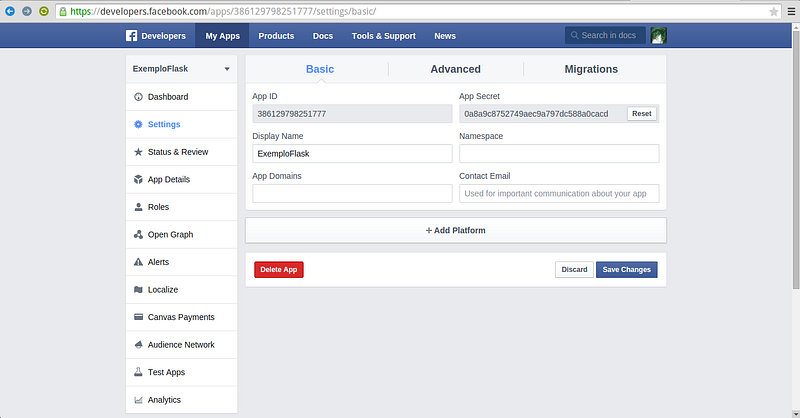Click the App ID field
800x418 pixels.
(x=352, y=114)
